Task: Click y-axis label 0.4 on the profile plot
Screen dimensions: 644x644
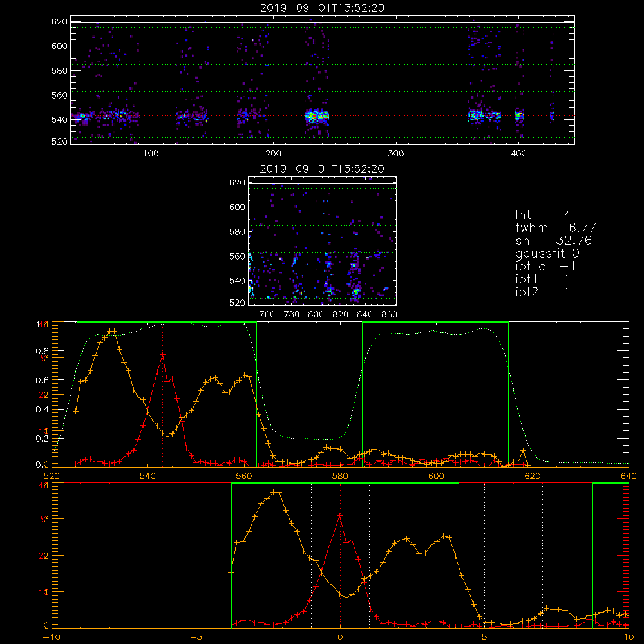Action: [x=42, y=410]
